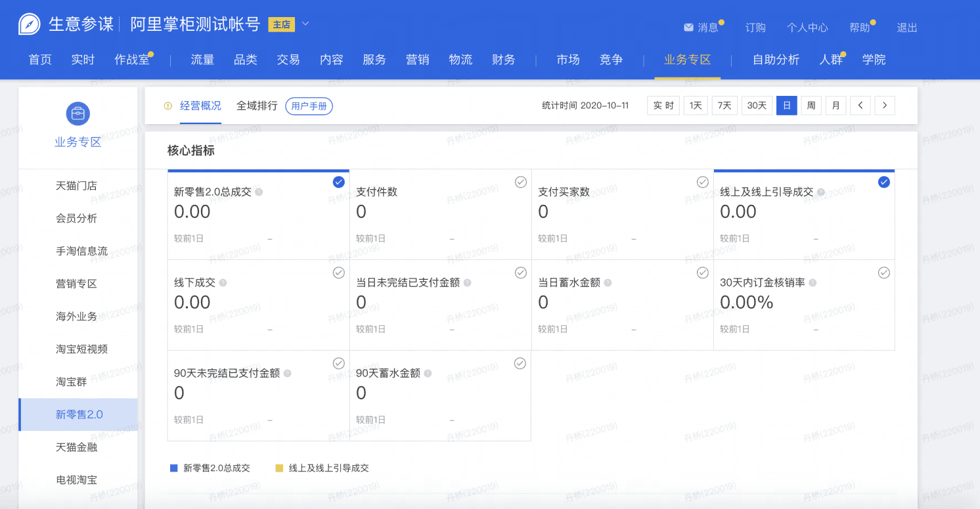Click info icon beside 当日未完结已支付金额
980x509 pixels.
tap(467, 283)
